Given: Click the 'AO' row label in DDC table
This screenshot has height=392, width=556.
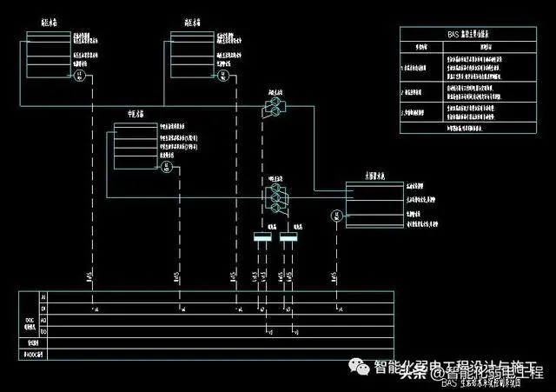Looking at the screenshot, I should point(43,321).
